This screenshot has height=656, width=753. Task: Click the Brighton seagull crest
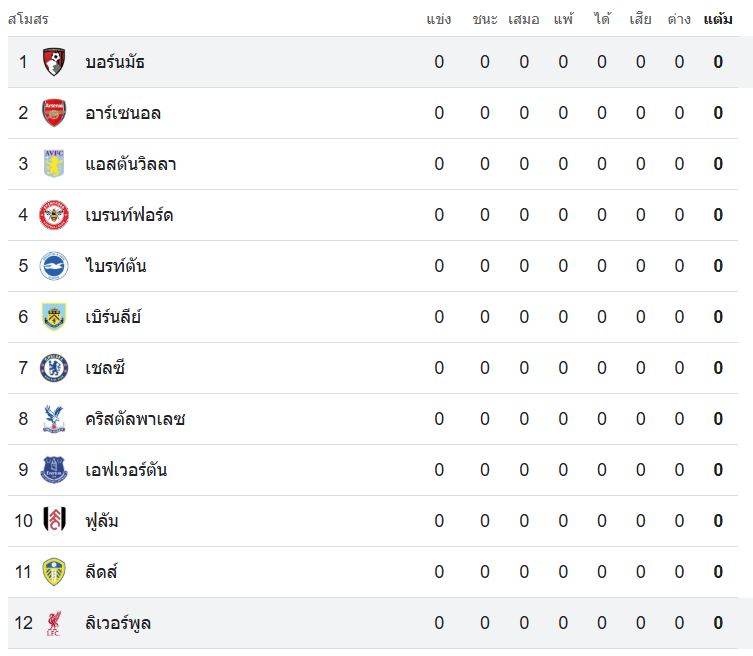click(54, 266)
